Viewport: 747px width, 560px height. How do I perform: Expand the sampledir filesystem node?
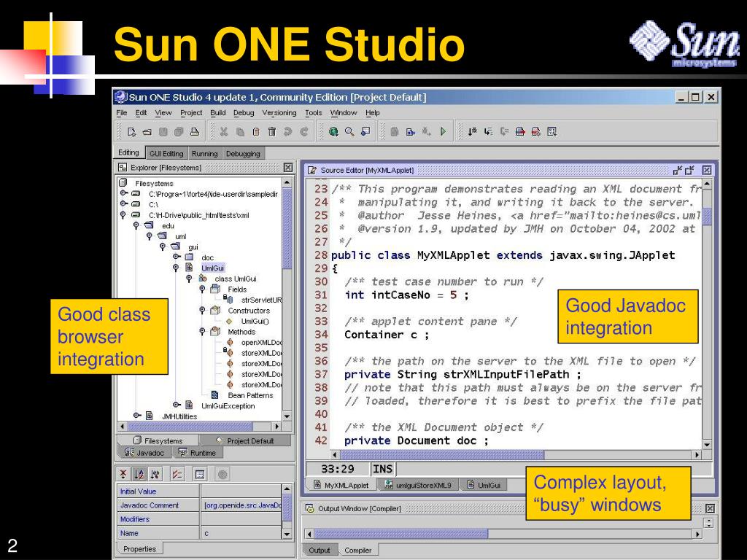[123, 193]
